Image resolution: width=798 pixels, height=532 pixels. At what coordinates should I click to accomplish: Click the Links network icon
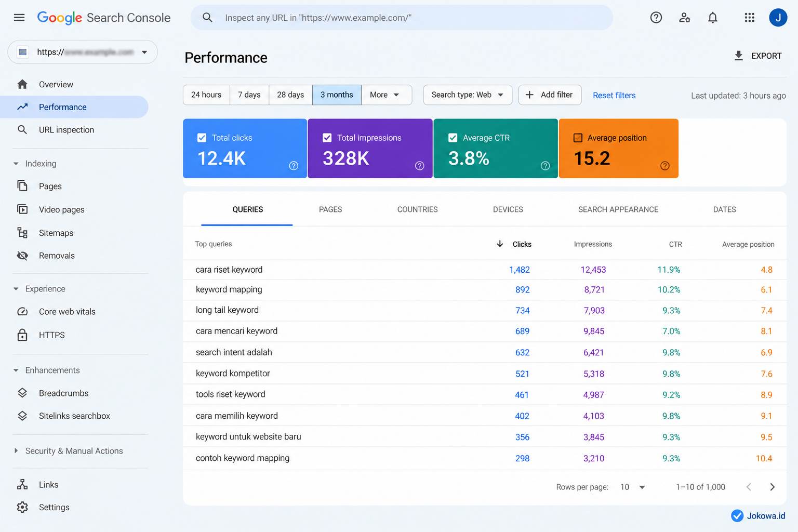[22, 484]
